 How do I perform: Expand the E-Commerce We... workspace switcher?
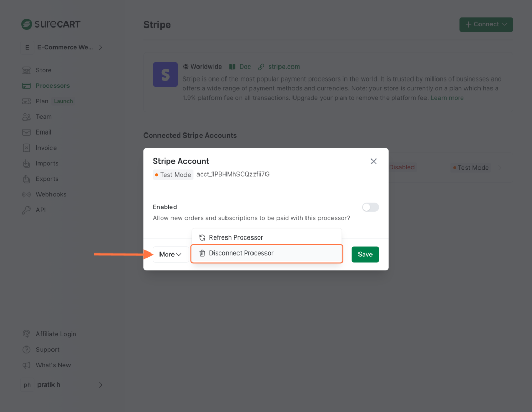pos(62,47)
